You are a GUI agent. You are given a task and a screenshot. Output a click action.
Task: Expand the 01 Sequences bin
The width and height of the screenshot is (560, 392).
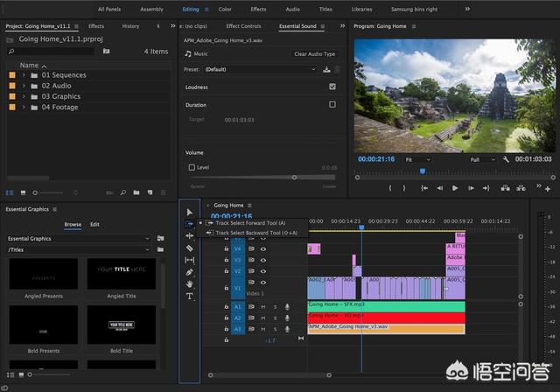(x=24, y=75)
